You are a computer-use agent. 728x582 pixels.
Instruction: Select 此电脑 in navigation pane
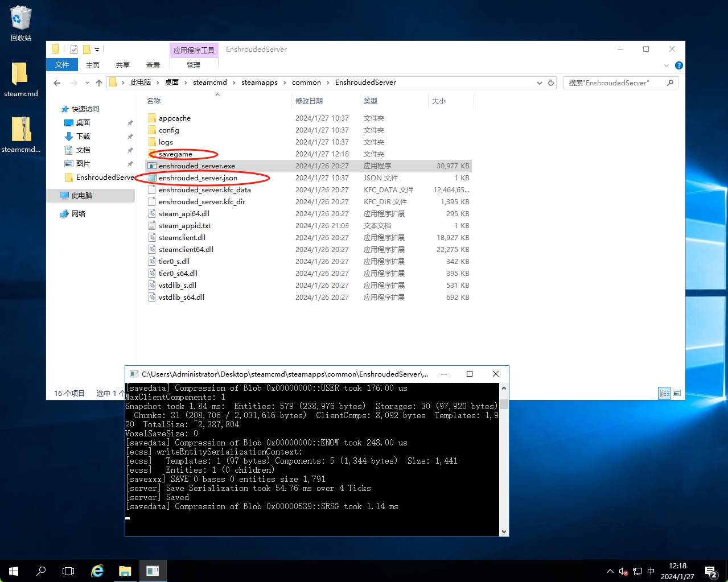click(82, 196)
